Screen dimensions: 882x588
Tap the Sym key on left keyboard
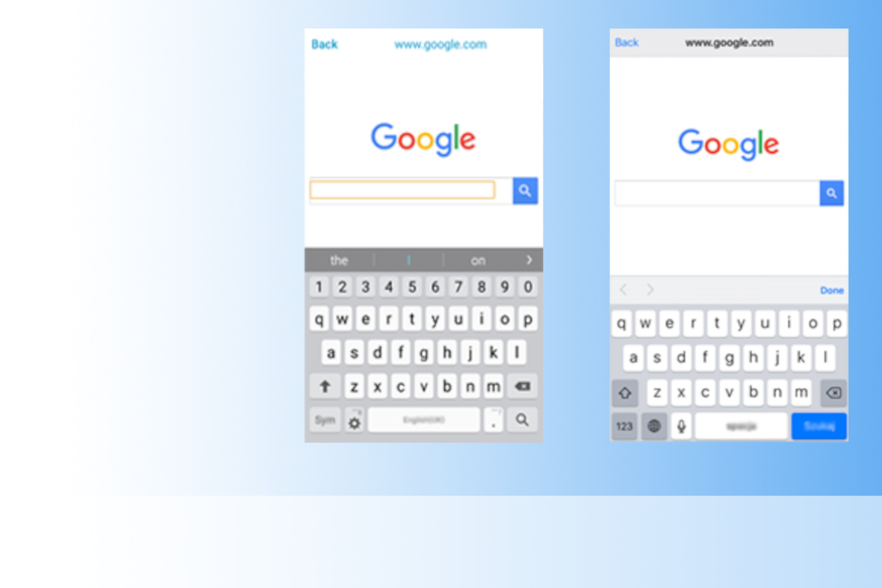click(x=323, y=420)
